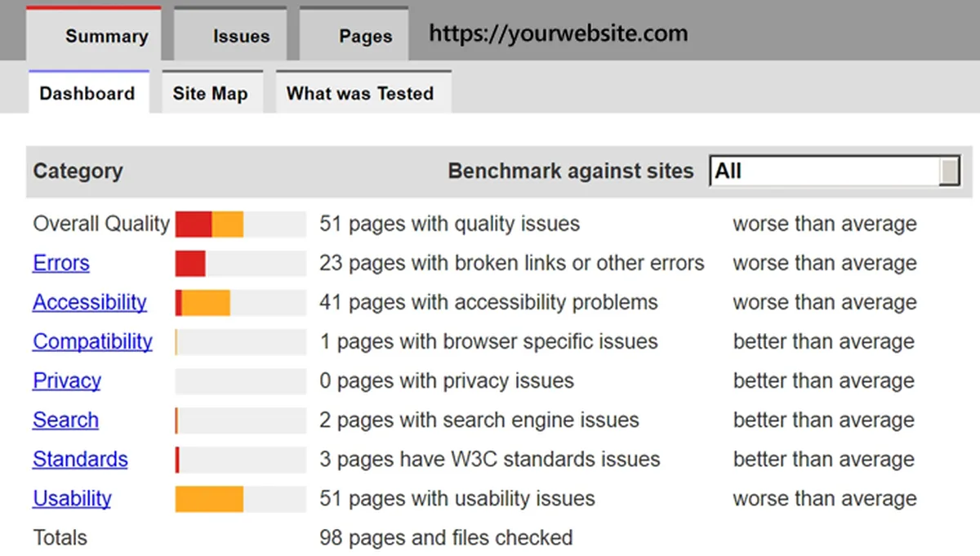Screen dimensions: 980x556
Task: Click "better than average" in Standards row
Action: [824, 459]
